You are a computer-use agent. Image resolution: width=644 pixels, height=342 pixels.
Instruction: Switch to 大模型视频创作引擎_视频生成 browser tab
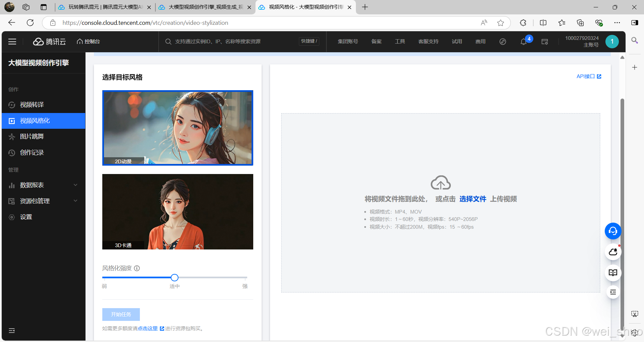(x=205, y=7)
